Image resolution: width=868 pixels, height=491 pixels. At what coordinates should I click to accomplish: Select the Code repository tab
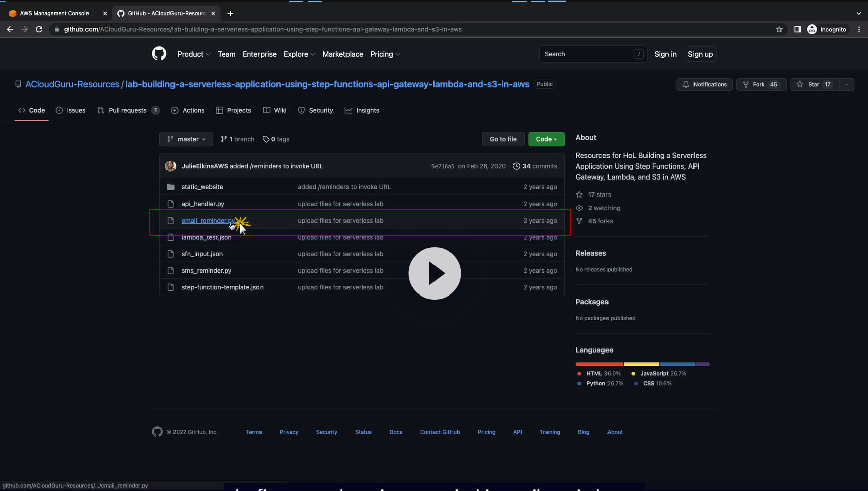pos(31,110)
